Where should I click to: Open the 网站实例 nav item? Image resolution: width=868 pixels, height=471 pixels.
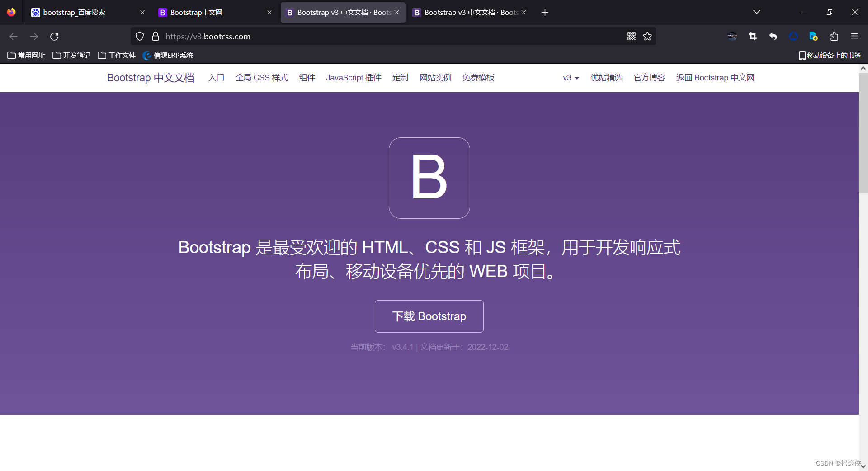point(435,78)
